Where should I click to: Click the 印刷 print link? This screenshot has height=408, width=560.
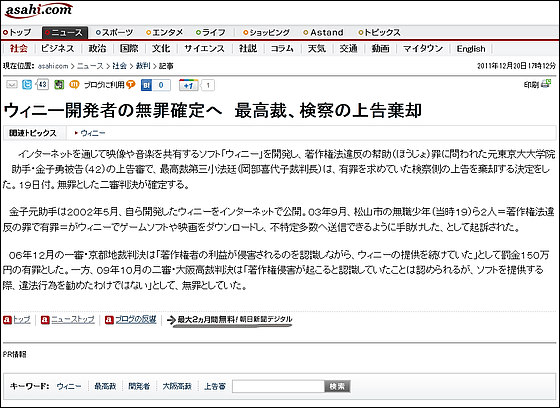[x=531, y=85]
